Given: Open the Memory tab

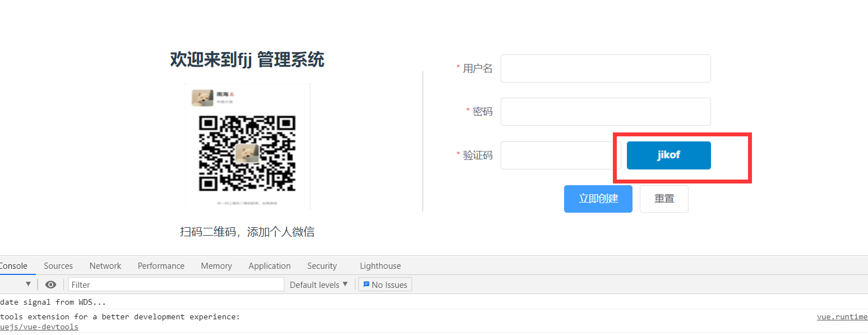Looking at the screenshot, I should click(216, 265).
